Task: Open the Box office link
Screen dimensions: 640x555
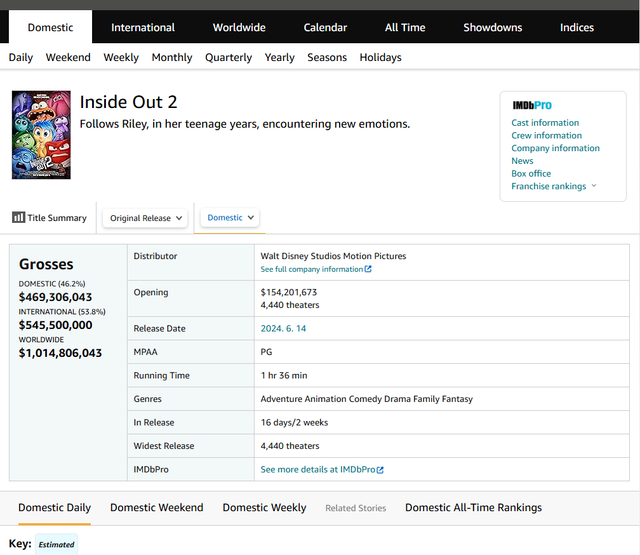Action: 531,174
